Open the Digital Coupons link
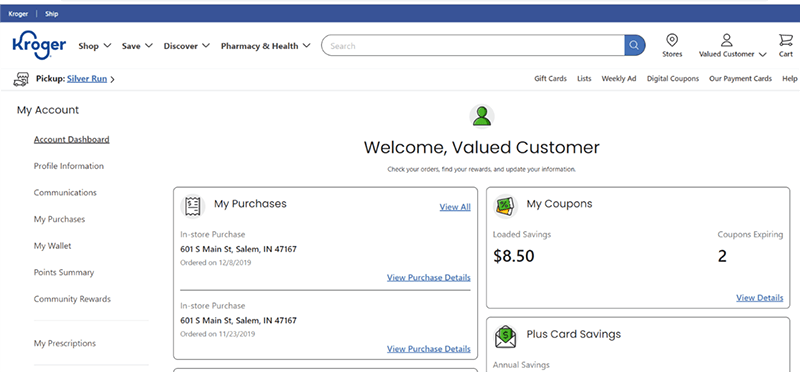This screenshot has width=800, height=372. coord(673,79)
